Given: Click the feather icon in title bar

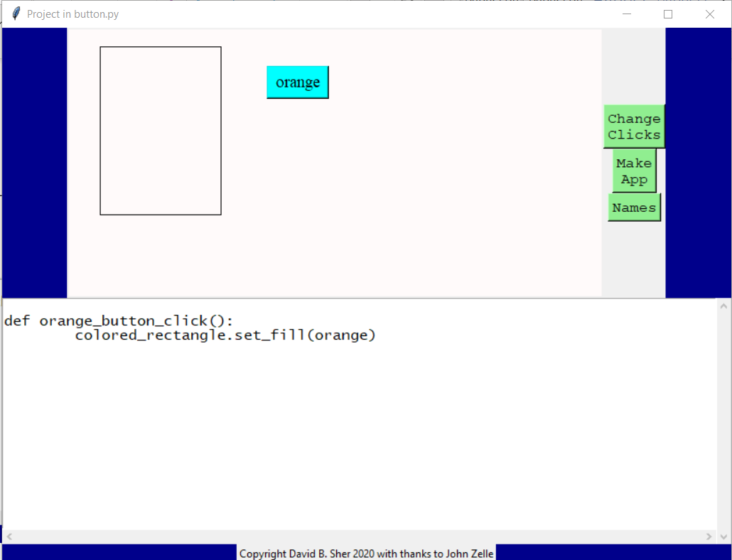Looking at the screenshot, I should point(16,14).
